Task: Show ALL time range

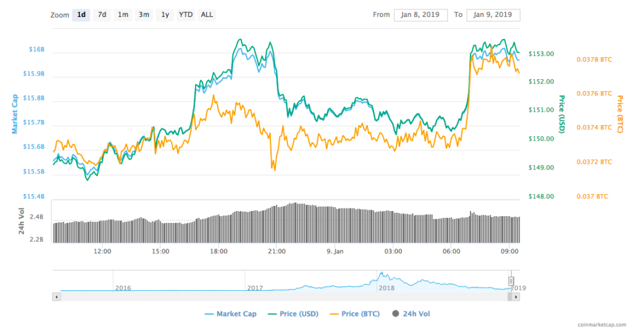Action: (206, 14)
